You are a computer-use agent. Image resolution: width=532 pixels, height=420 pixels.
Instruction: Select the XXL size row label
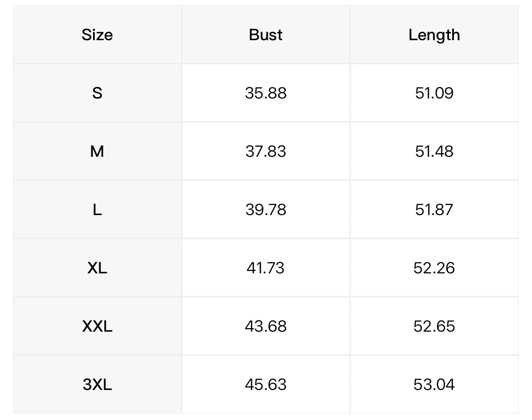97,326
